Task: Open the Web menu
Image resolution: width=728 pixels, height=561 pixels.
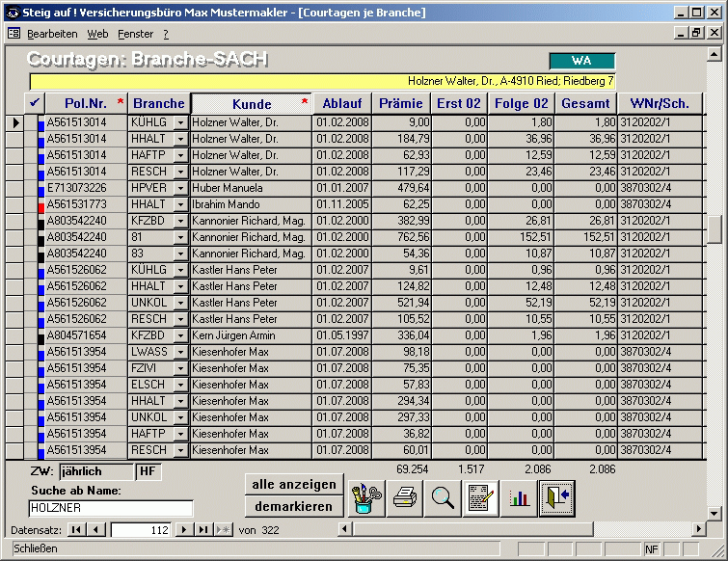Action: (x=97, y=34)
